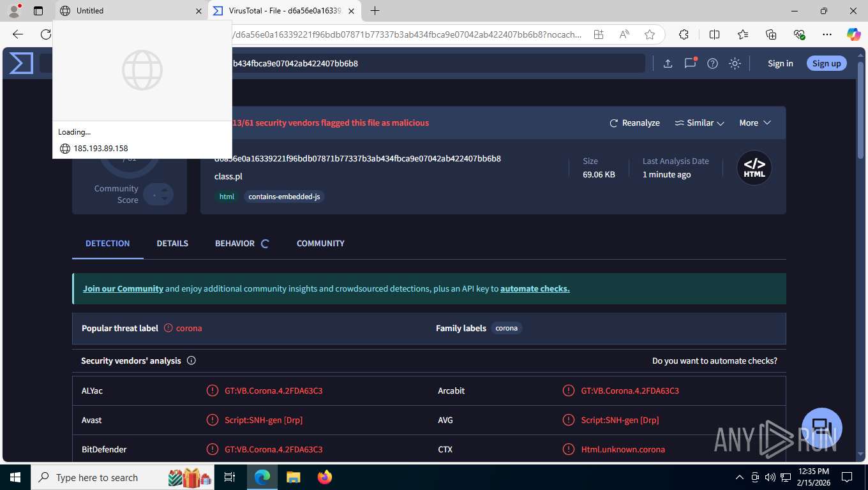The image size is (868, 490).
Task: Add page to favorites with star icon
Action: click(x=650, y=34)
